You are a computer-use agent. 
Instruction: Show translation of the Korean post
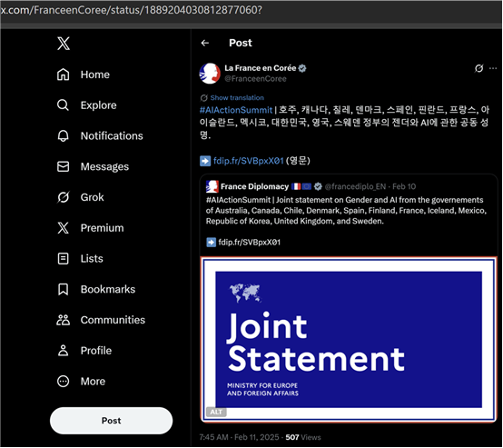pyautogui.click(x=237, y=97)
